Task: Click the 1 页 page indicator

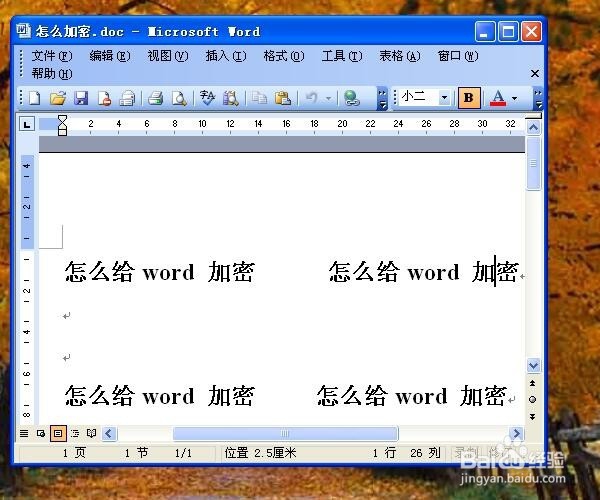Action: pos(74,453)
